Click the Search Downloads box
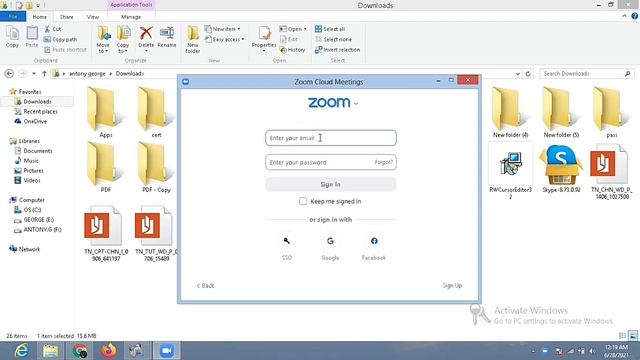The height and width of the screenshot is (360, 640). pos(587,74)
